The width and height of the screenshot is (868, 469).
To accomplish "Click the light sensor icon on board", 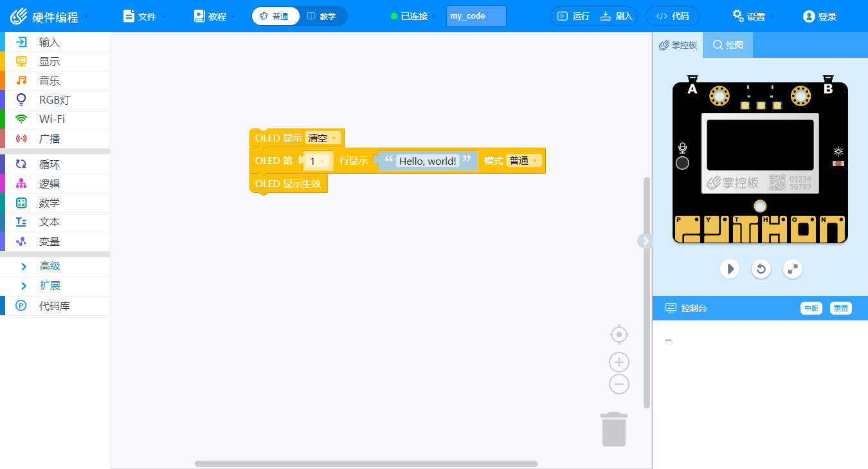I will pos(838,152).
